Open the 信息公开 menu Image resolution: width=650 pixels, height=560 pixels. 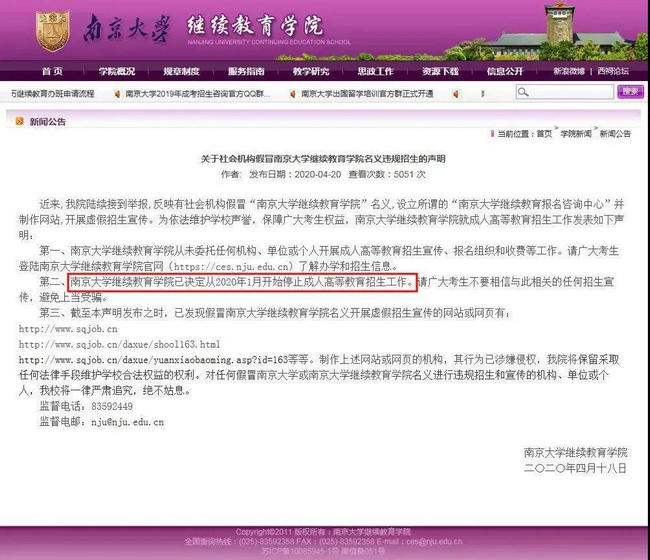(x=505, y=72)
